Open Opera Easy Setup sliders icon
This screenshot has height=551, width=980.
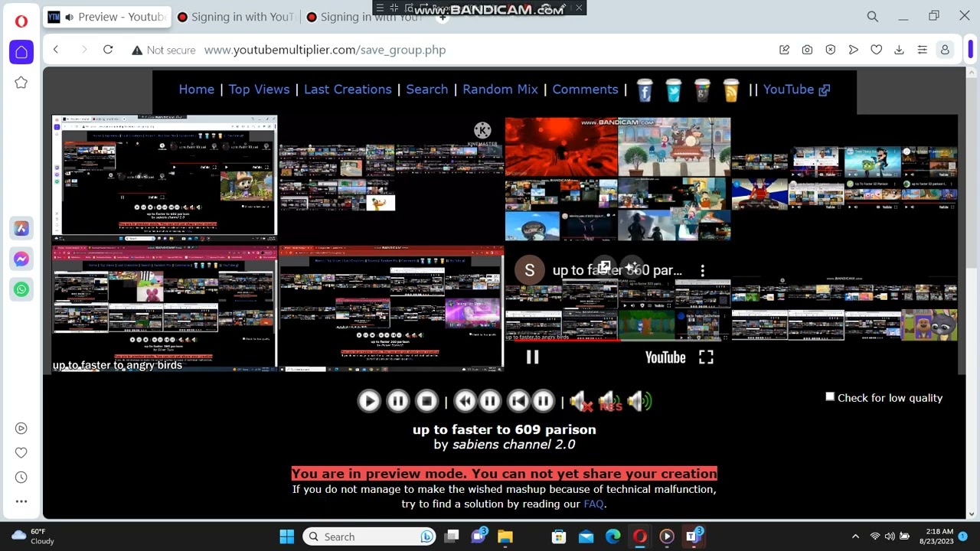tap(922, 50)
